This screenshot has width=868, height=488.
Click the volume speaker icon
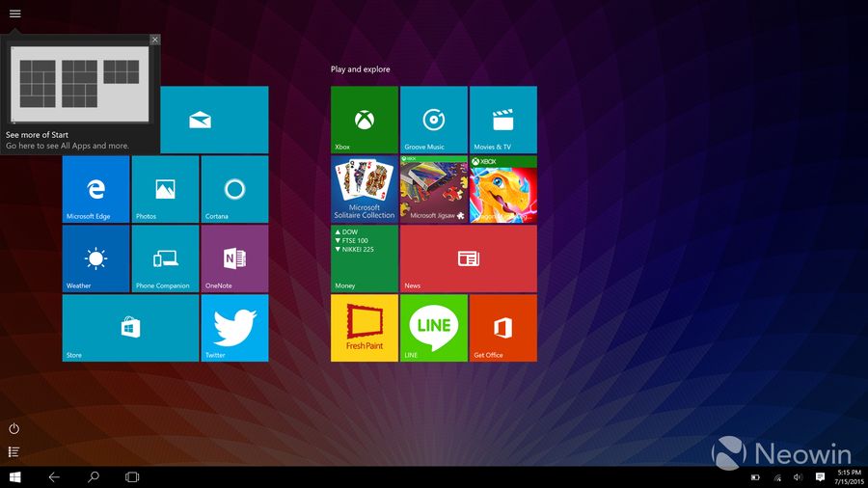(798, 477)
